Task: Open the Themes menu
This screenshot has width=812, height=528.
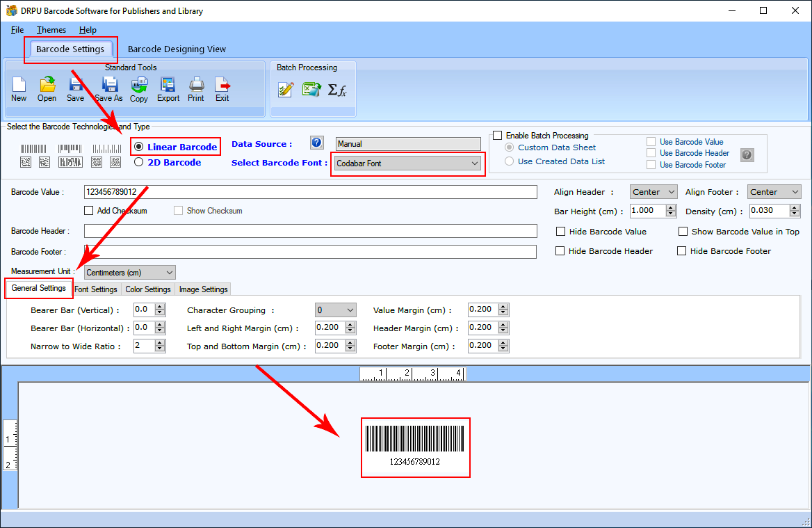Action: click(51, 29)
